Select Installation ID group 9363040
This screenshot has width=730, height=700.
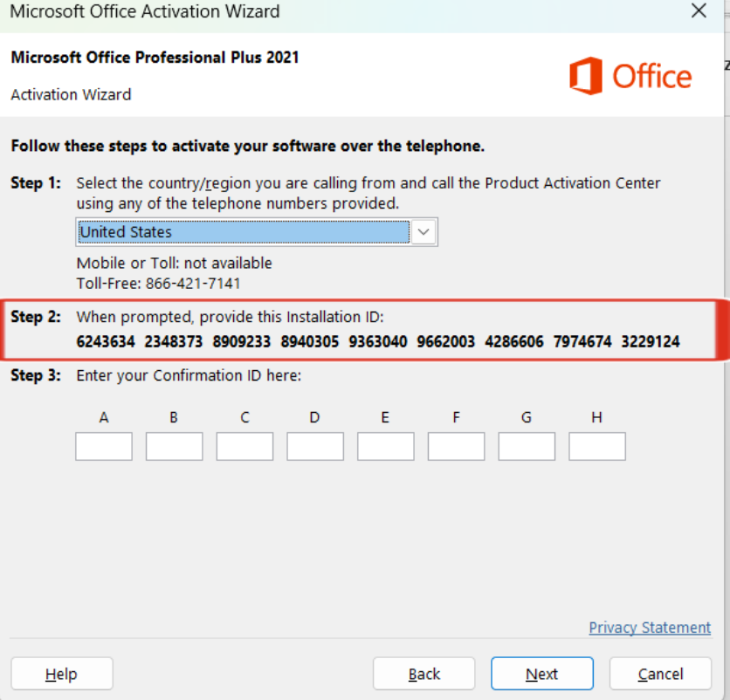click(378, 341)
